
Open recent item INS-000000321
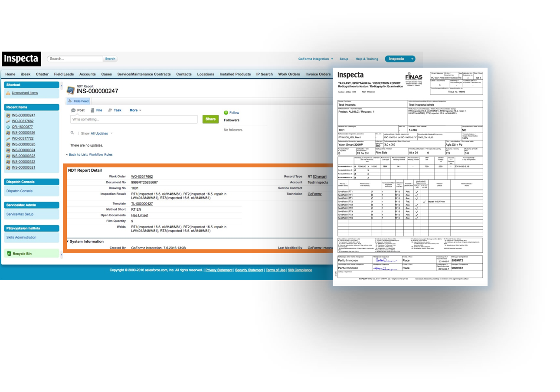23,167
